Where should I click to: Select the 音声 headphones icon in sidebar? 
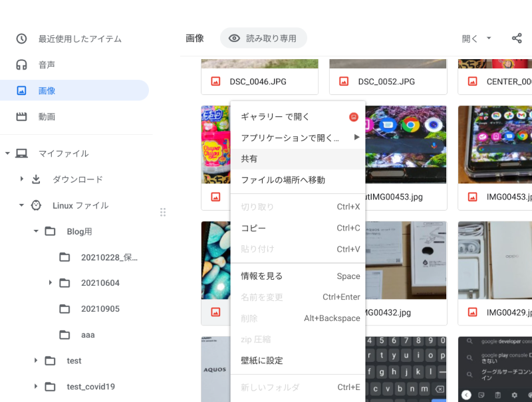21,64
